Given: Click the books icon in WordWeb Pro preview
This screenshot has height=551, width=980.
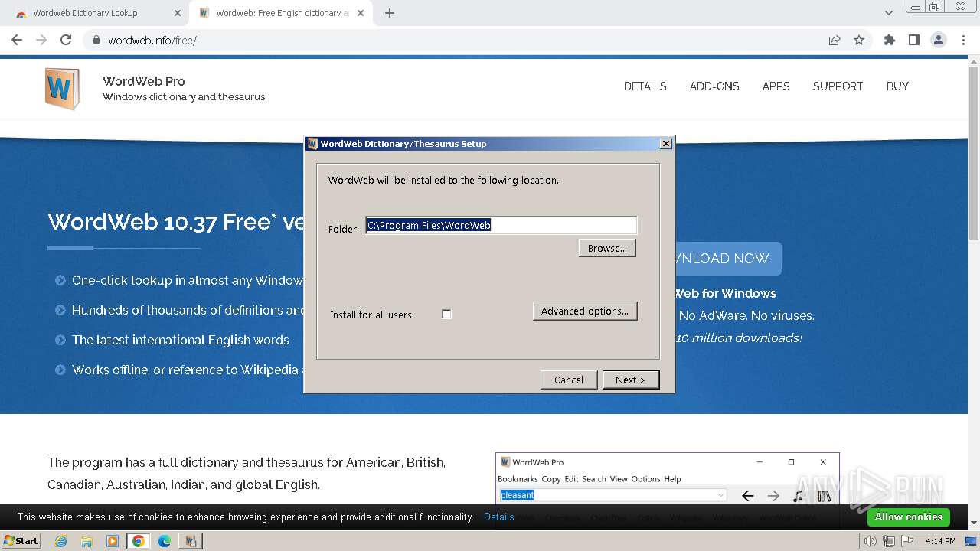Looking at the screenshot, I should pos(824,496).
